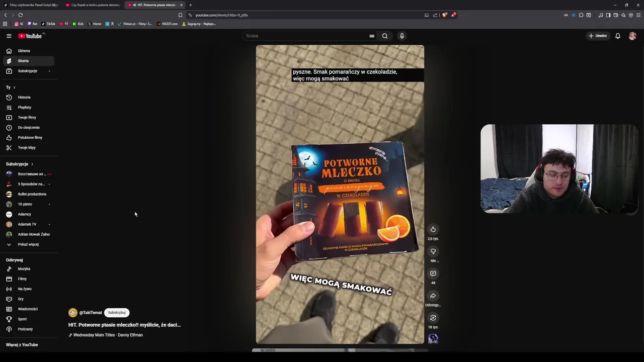
Task: Open the comments with 48 replies
Action: [433, 274]
